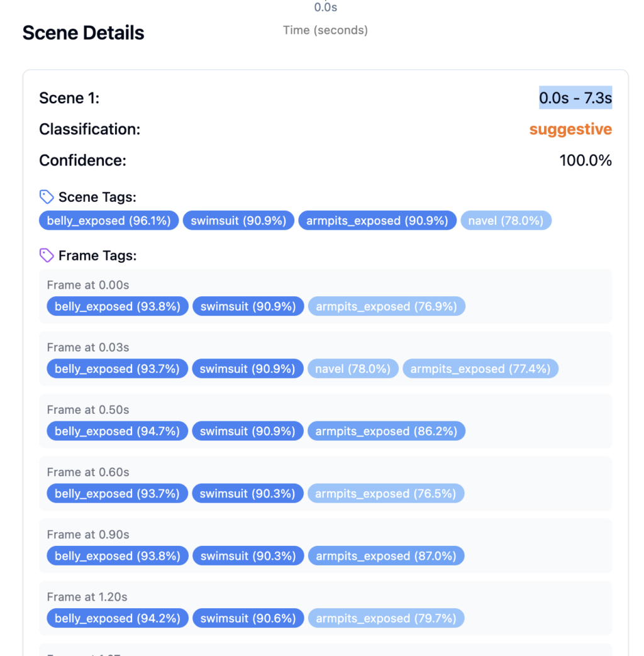Click armpits_exposed (86.2%) in Frame 0.50s

click(x=386, y=431)
